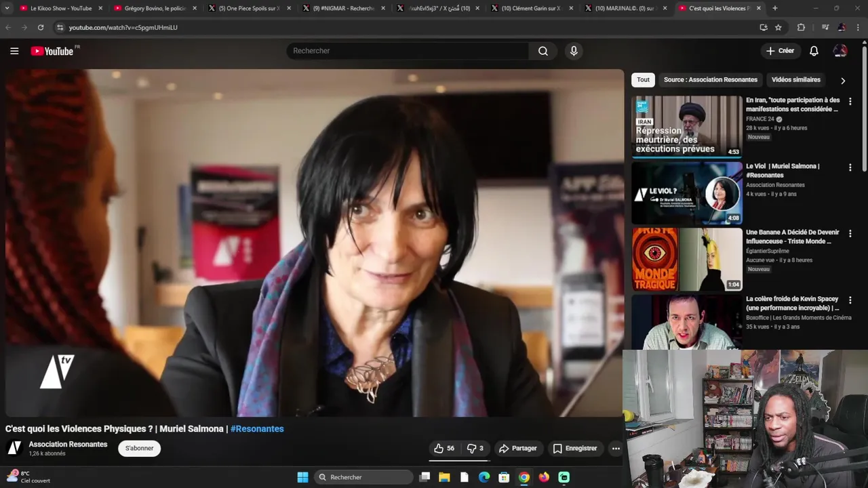
Task: Open Chrome media controls icon
Action: click(825, 27)
